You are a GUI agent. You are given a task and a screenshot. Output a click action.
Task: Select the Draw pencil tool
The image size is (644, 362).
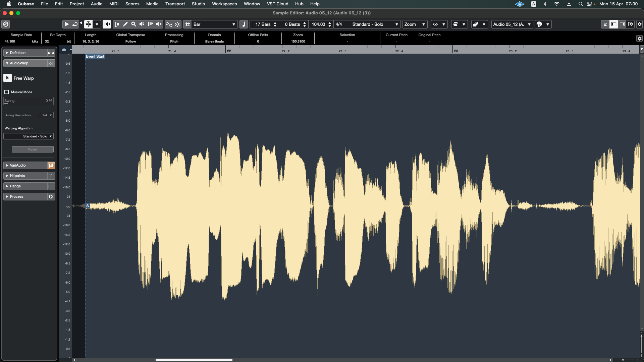click(x=125, y=24)
